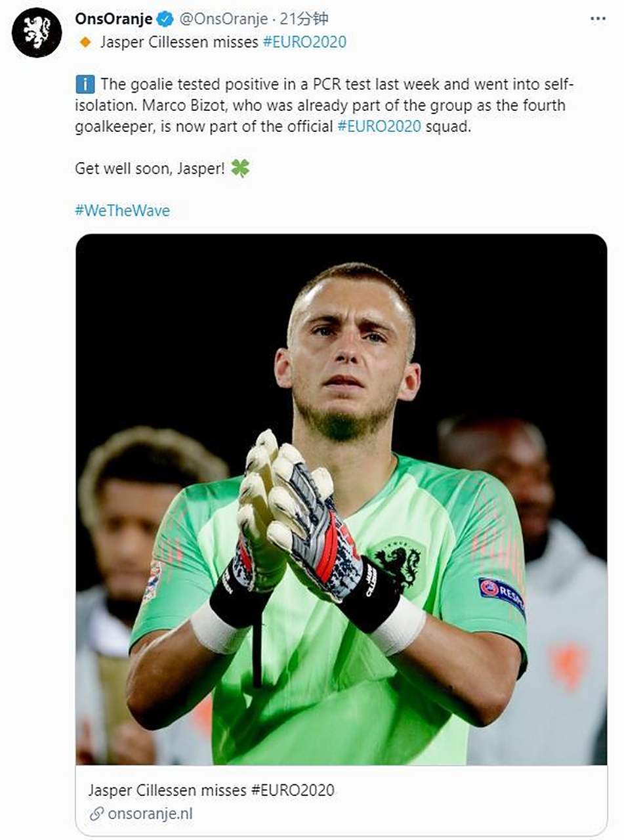
Task: Click the blue information emoji icon
Action: tap(85, 84)
